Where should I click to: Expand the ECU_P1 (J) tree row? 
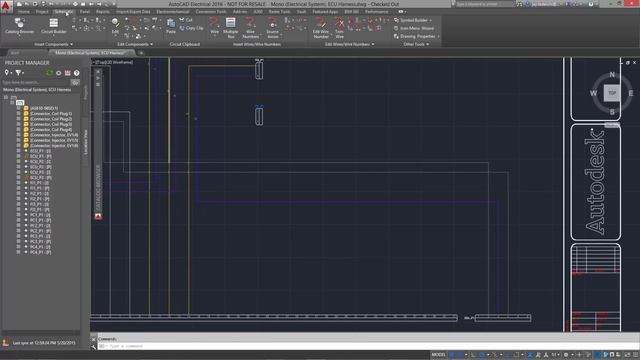[x=18, y=151]
